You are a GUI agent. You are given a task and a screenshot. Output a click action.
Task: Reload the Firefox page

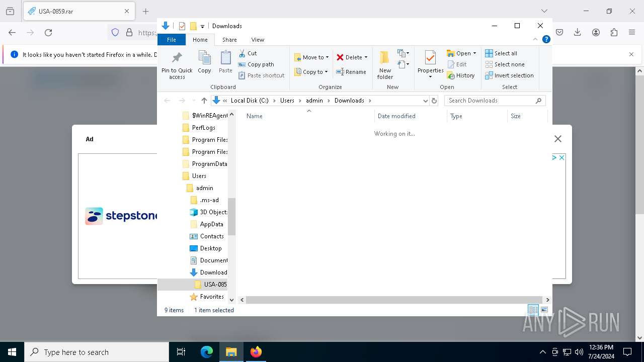[48, 32]
